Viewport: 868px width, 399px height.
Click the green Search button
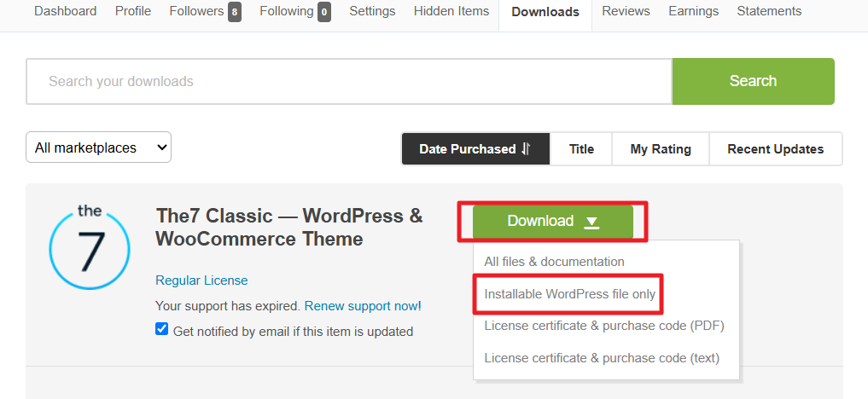[753, 81]
